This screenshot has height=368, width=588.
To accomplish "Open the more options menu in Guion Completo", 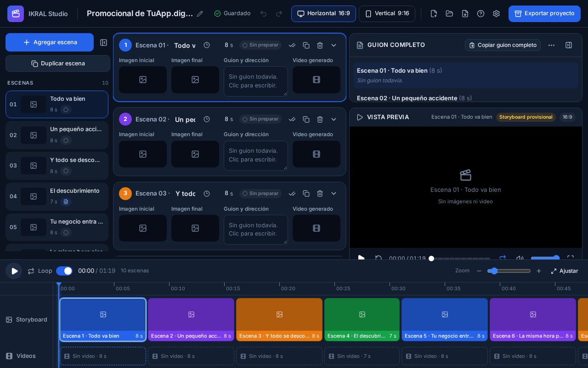I will [551, 45].
